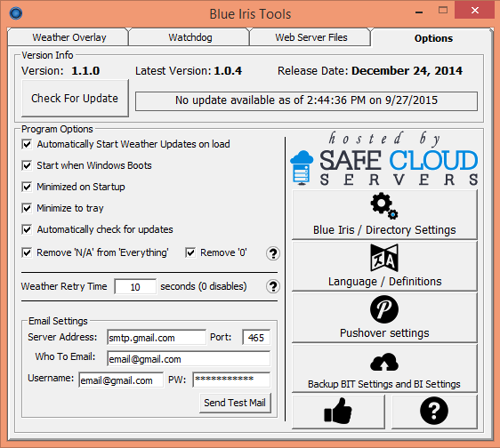Click help icon next to Weather Retry Time
This screenshot has width=500, height=448.
point(273,286)
